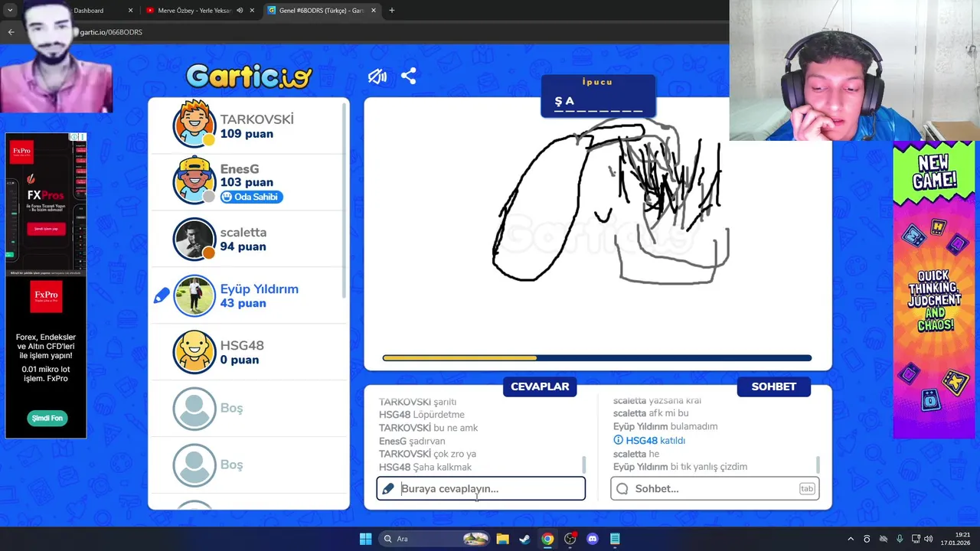The width and height of the screenshot is (980, 551).
Task: Go back with the browser back arrow
Action: click(x=11, y=32)
